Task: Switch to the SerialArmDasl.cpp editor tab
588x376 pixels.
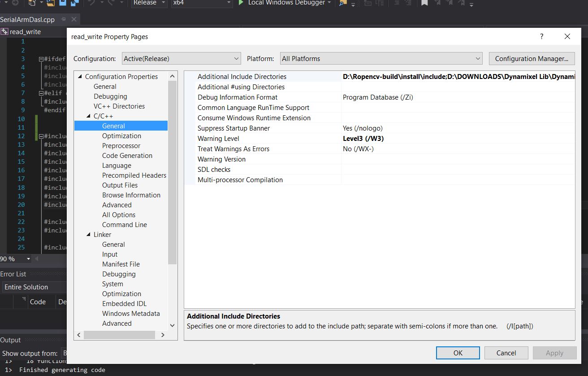Action: point(28,20)
